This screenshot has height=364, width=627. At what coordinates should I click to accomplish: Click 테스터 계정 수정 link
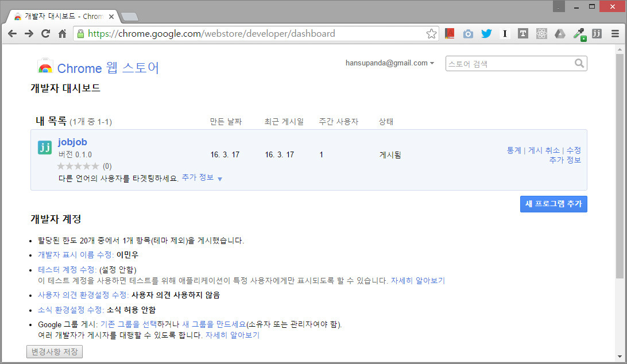pyautogui.click(x=67, y=270)
